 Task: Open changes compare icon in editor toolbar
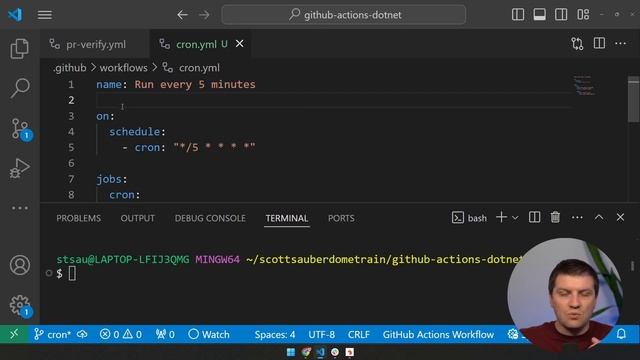click(577, 44)
